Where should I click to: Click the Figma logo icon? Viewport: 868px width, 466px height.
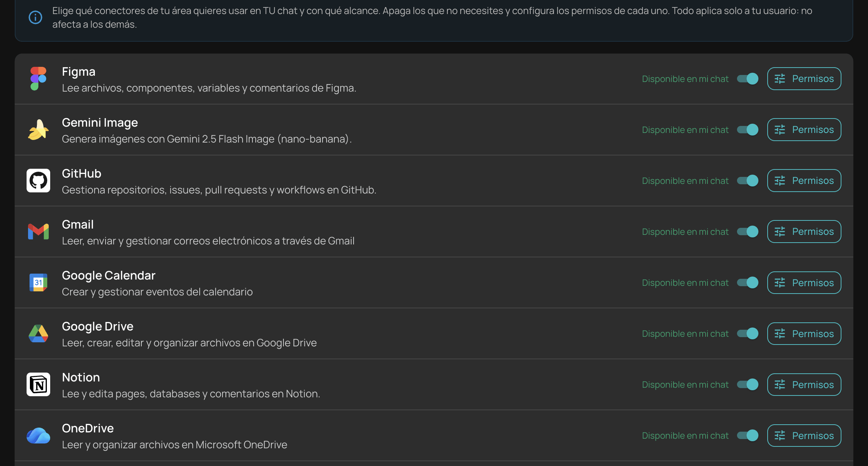(38, 79)
